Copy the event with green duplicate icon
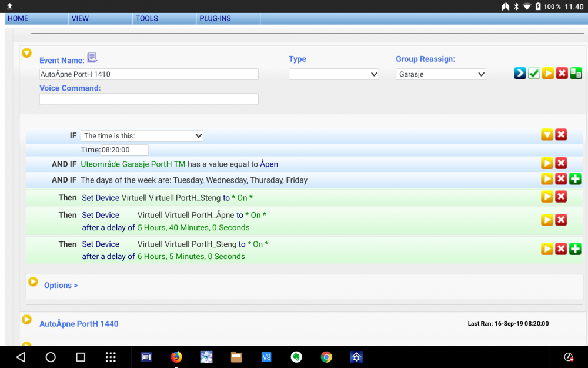 (x=576, y=74)
